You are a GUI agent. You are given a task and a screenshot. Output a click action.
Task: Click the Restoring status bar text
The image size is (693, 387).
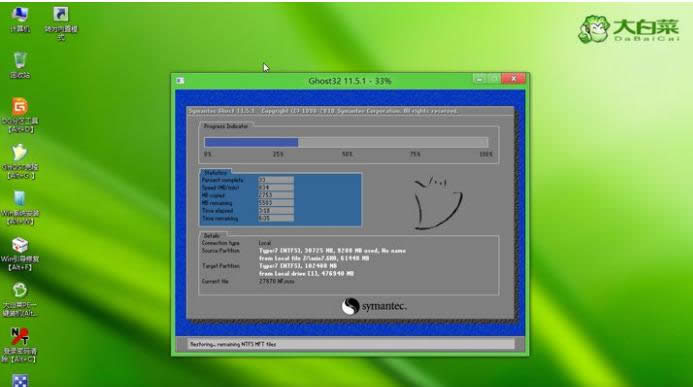tap(233, 344)
